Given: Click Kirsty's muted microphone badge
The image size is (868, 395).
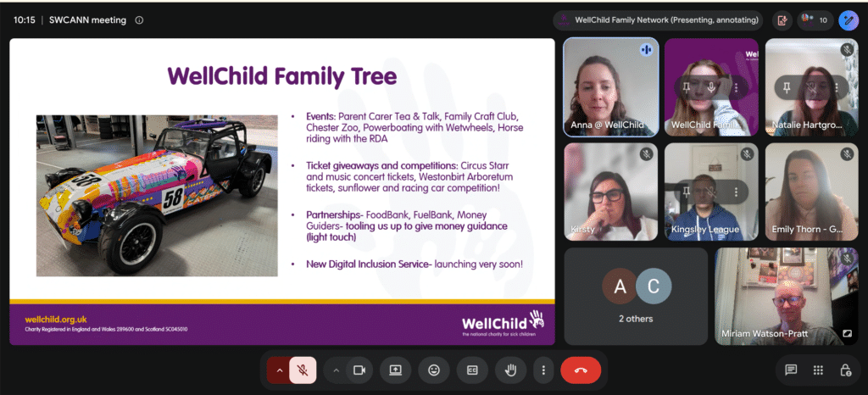Looking at the screenshot, I should coord(646,154).
